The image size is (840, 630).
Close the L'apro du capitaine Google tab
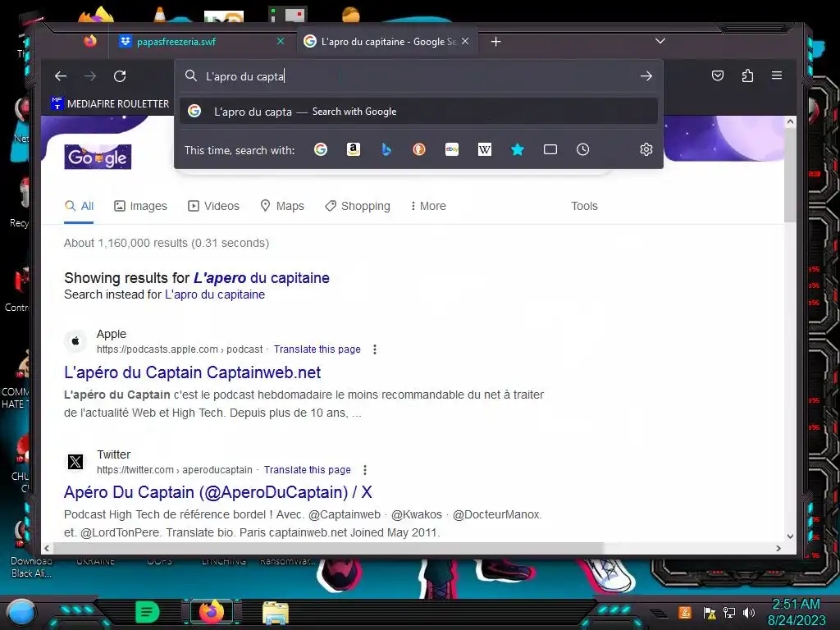[465, 41]
